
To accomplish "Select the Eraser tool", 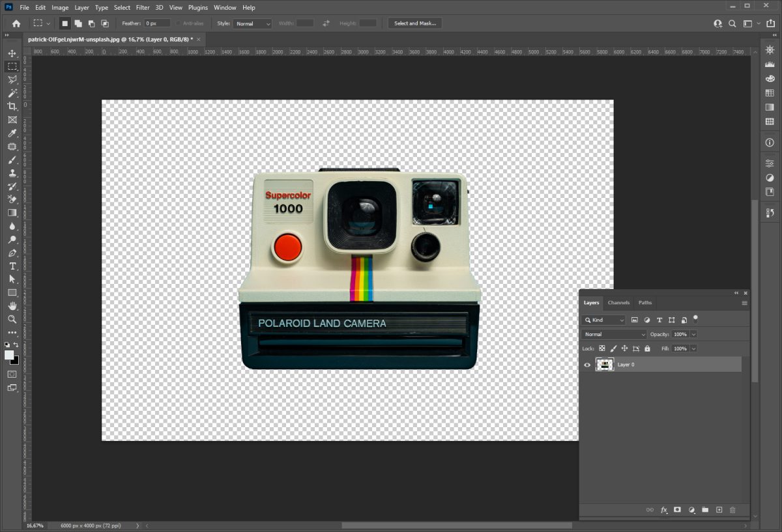I will (x=12, y=199).
